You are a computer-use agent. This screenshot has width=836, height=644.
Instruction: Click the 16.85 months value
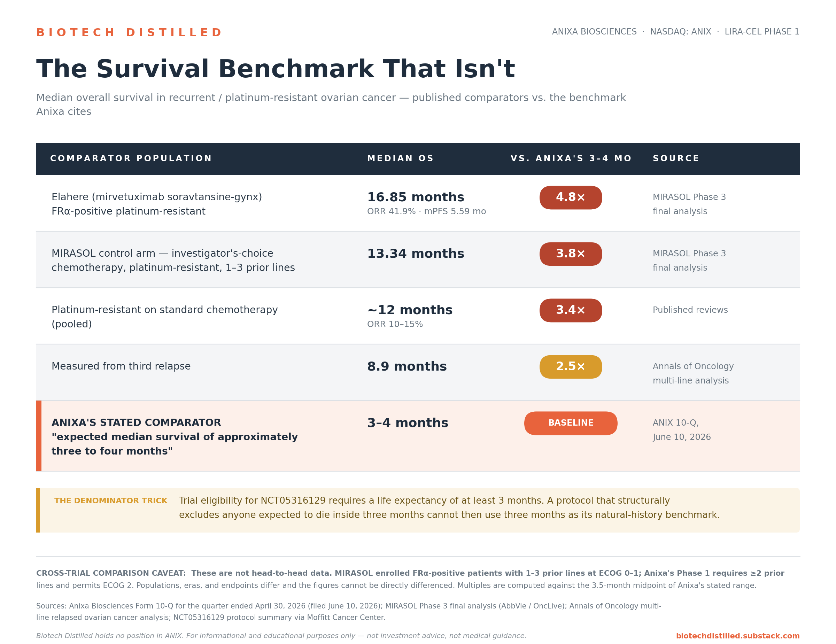(416, 197)
